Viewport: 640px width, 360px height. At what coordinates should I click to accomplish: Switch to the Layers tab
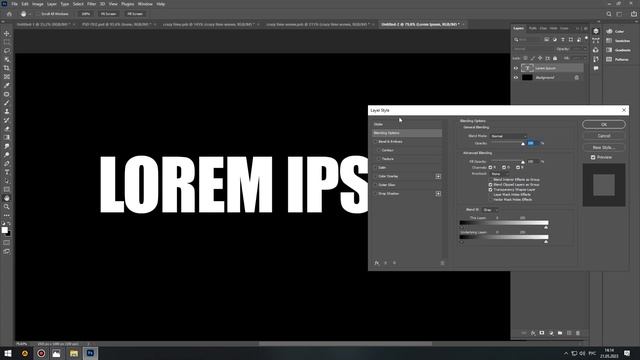518,28
